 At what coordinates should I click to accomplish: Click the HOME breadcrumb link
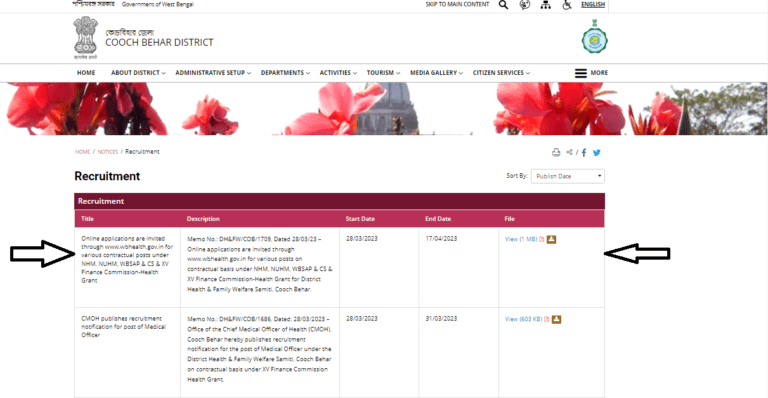pyautogui.click(x=82, y=152)
